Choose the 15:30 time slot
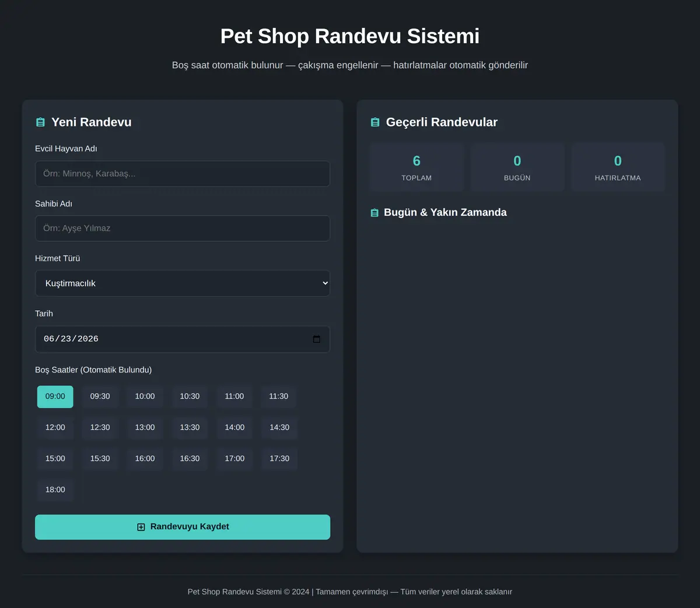This screenshot has height=608, width=700. [100, 459]
